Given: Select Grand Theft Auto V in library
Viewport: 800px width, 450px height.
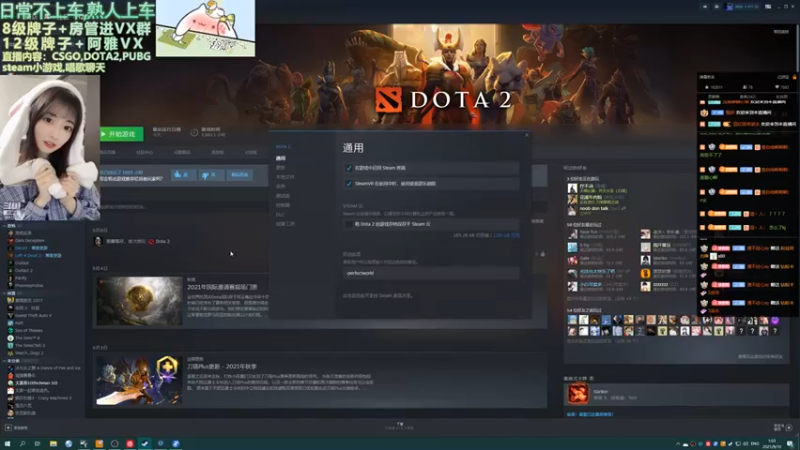Looking at the screenshot, I should click(x=33, y=315).
